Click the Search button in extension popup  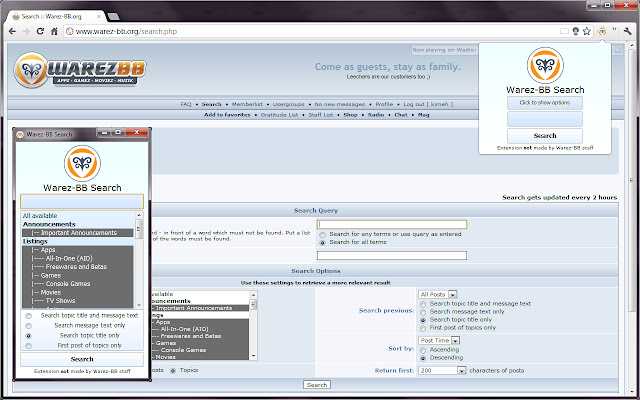tap(545, 136)
